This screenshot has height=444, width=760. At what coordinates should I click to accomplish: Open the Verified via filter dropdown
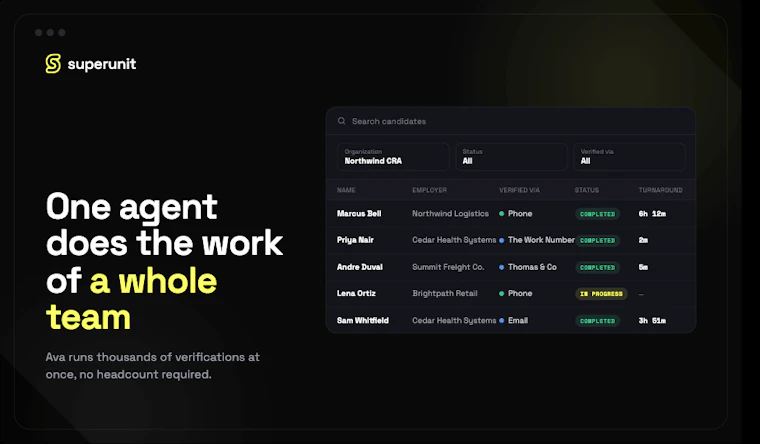(629, 157)
